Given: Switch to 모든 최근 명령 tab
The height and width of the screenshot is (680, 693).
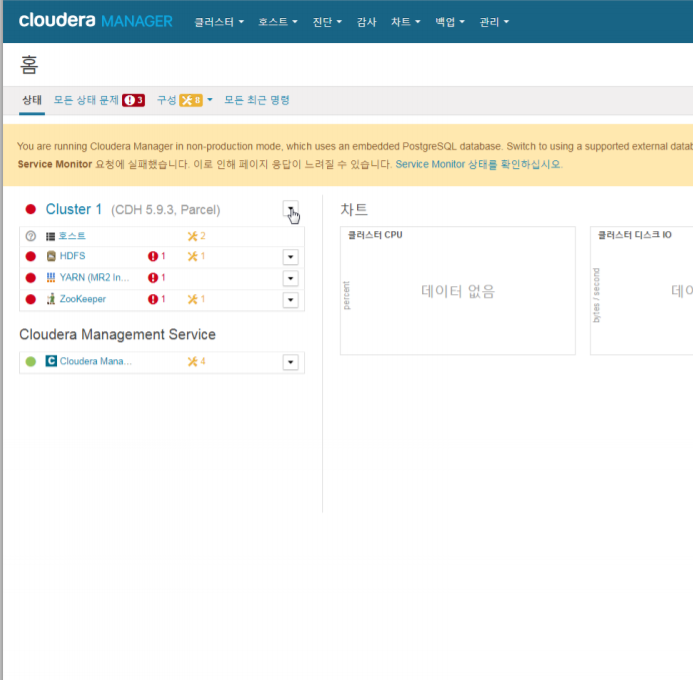Looking at the screenshot, I should [x=257, y=100].
